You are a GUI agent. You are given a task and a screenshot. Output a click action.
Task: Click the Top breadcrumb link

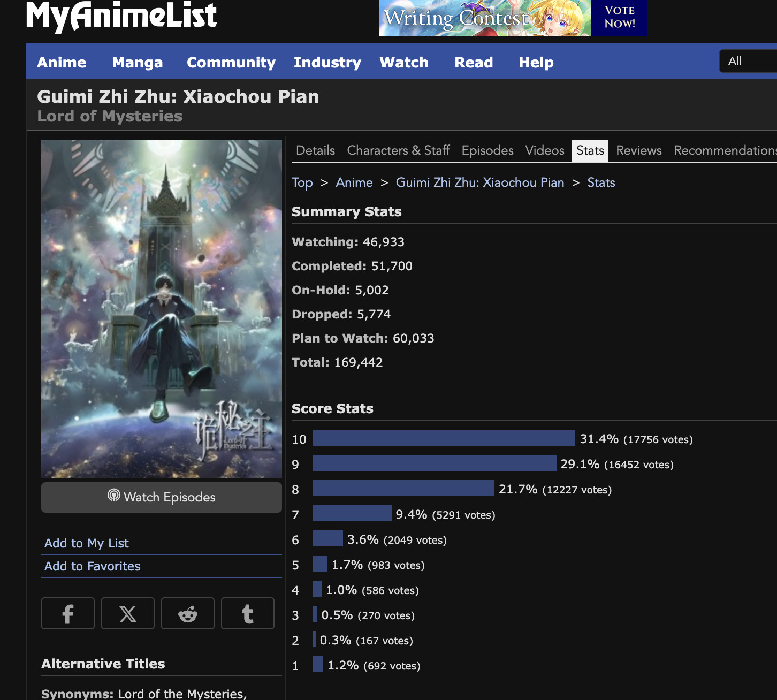tap(302, 182)
